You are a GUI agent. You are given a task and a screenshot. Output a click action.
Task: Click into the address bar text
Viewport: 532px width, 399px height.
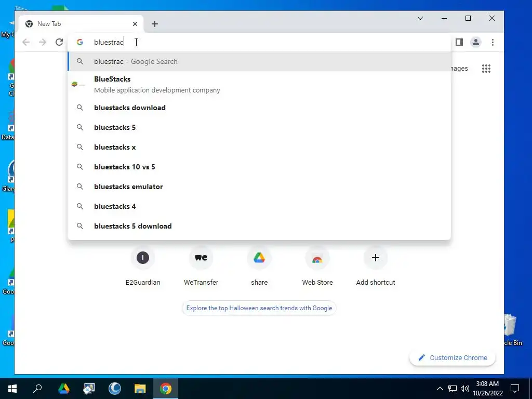click(x=109, y=42)
